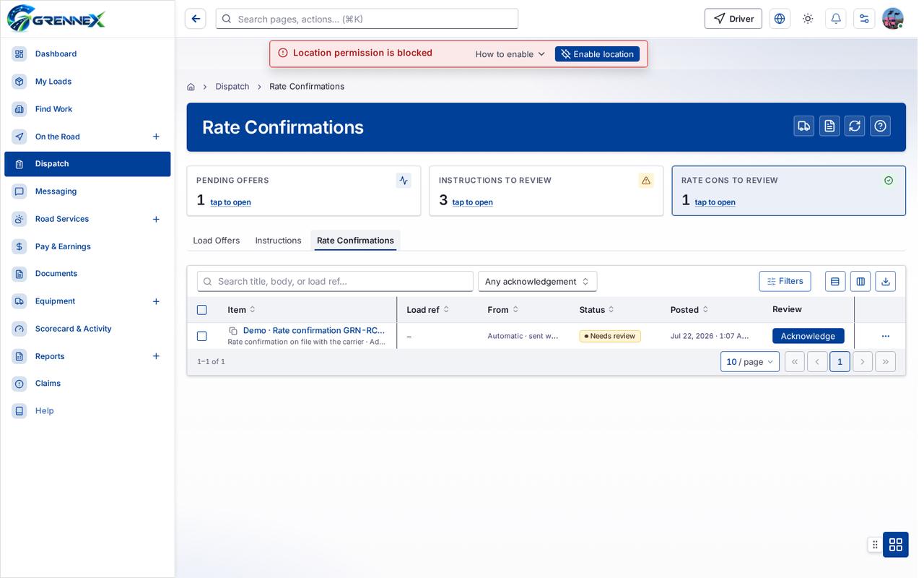Click the Enable location button
The width and height of the screenshot is (924, 578).
click(597, 54)
